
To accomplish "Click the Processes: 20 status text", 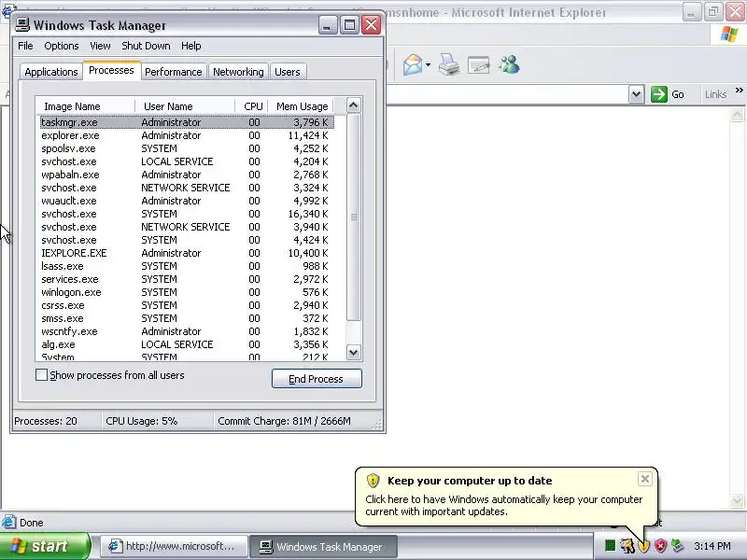I will click(x=45, y=421).
